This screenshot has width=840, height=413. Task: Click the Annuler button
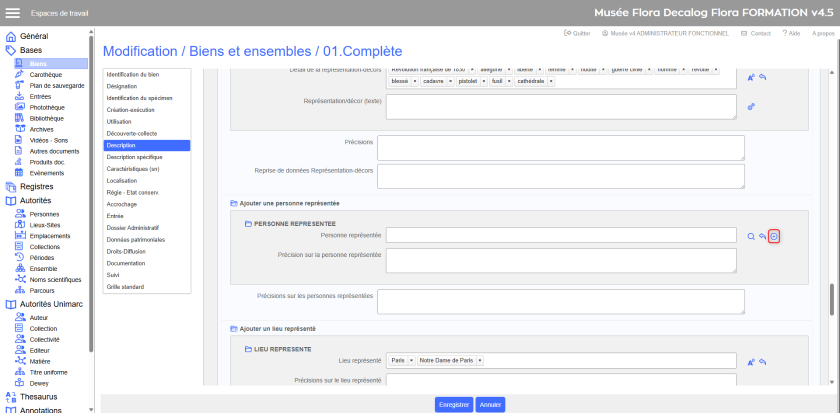[x=490, y=405]
